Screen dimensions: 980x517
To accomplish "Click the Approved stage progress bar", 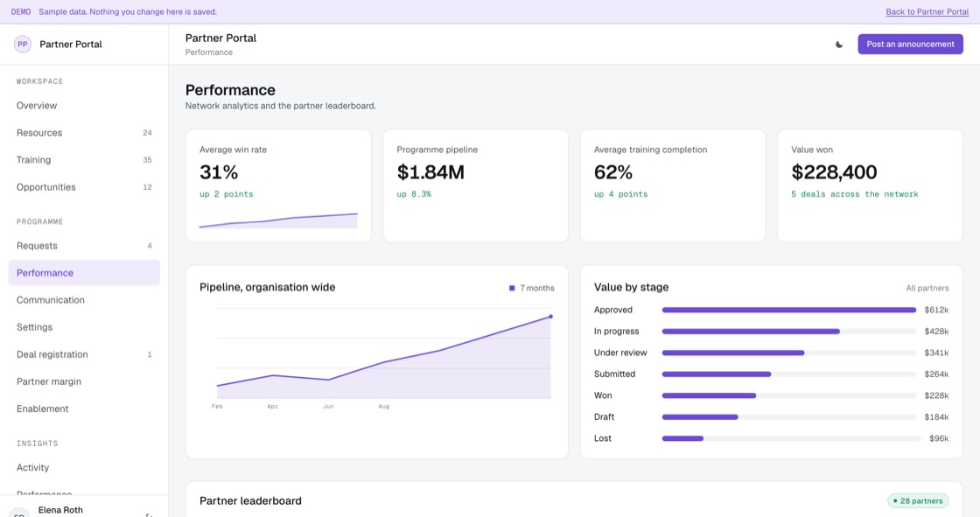I will [x=788, y=310].
